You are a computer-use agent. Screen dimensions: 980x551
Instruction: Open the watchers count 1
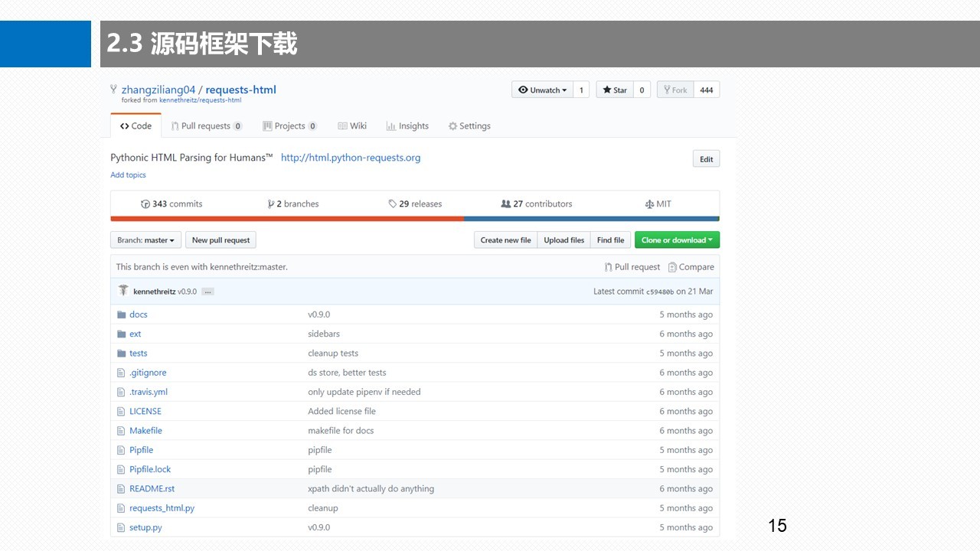coord(581,90)
